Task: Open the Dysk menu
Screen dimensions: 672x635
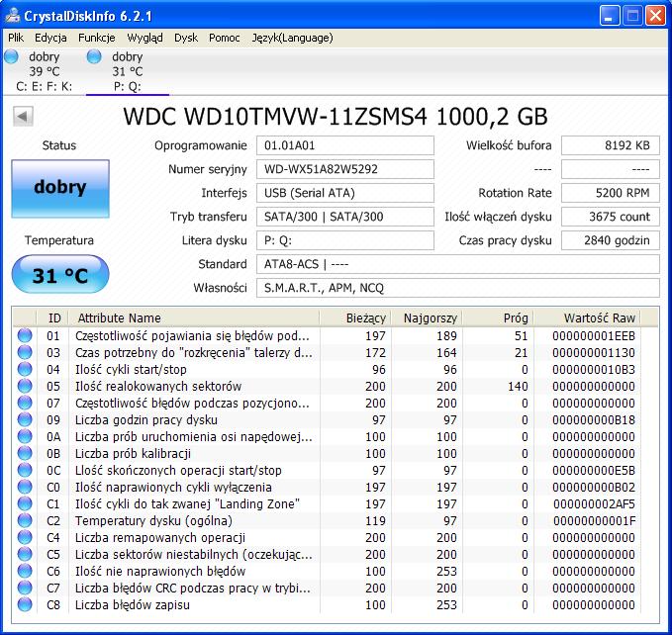Action: (x=186, y=38)
